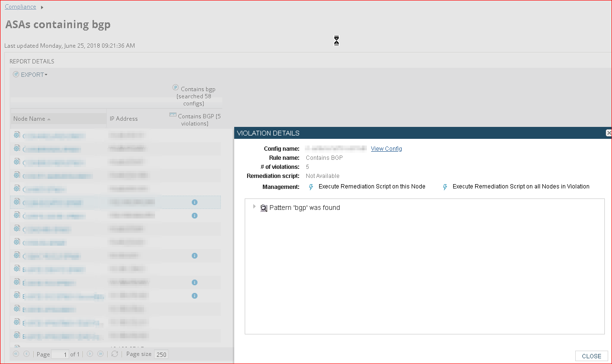Open the Compliance breadcrumb link
Screen dimensions: 612x364
point(21,7)
